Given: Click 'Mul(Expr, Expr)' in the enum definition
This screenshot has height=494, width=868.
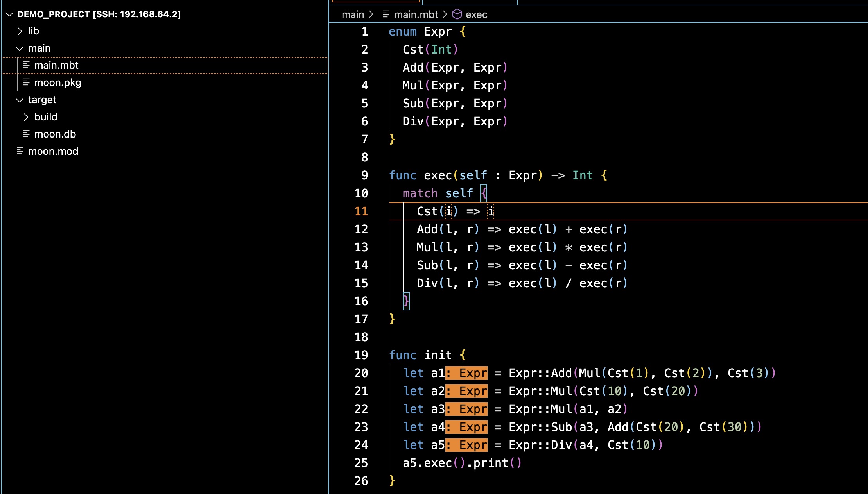Looking at the screenshot, I should click(455, 86).
